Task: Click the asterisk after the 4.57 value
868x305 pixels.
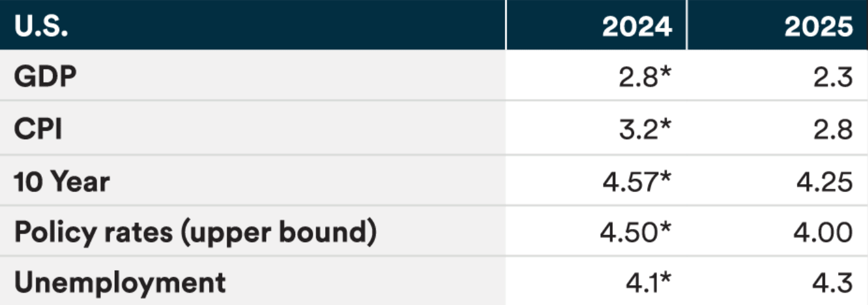Action: click(x=665, y=177)
